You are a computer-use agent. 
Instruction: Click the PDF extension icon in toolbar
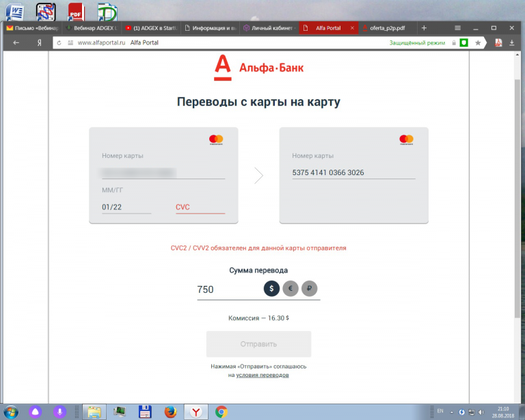(x=498, y=42)
